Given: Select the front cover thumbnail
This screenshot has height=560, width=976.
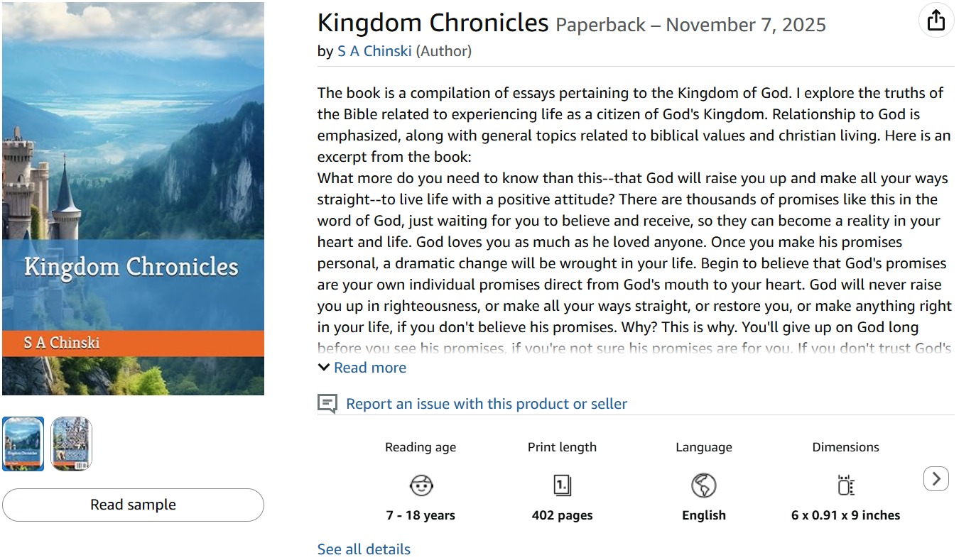Looking at the screenshot, I should pos(23,444).
